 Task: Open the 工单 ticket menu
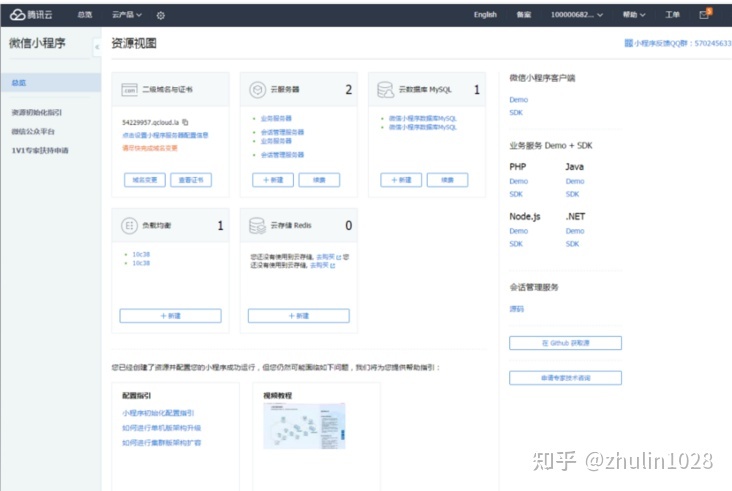click(x=672, y=15)
